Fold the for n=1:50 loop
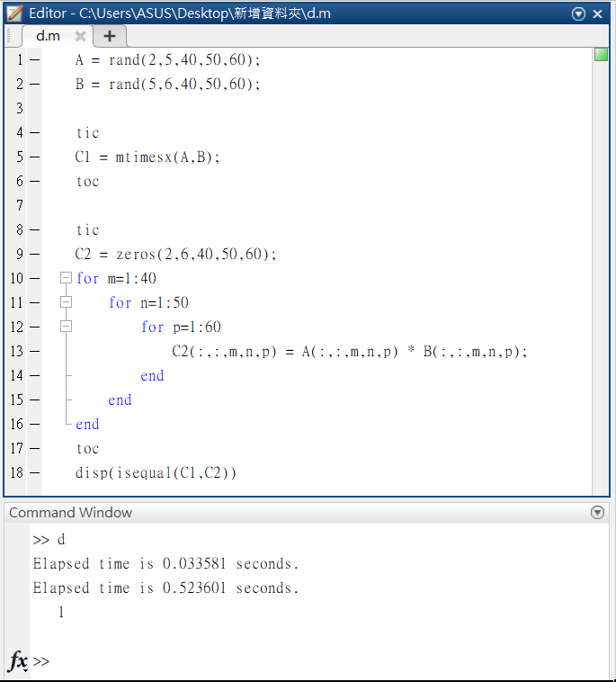 [66, 302]
